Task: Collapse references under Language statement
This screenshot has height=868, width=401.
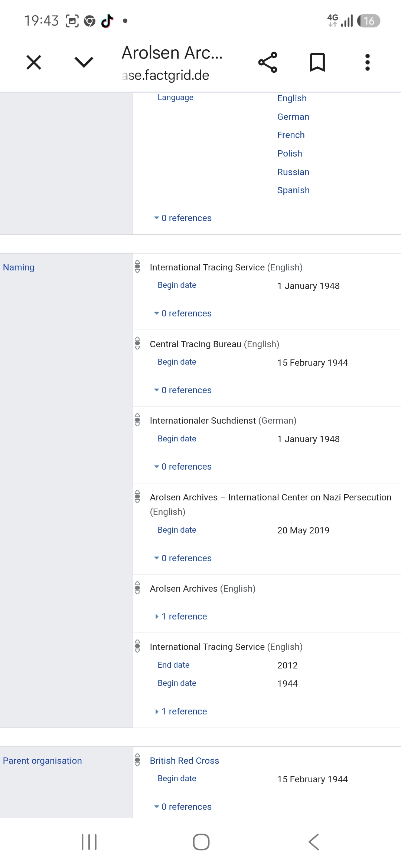Action: [x=183, y=218]
